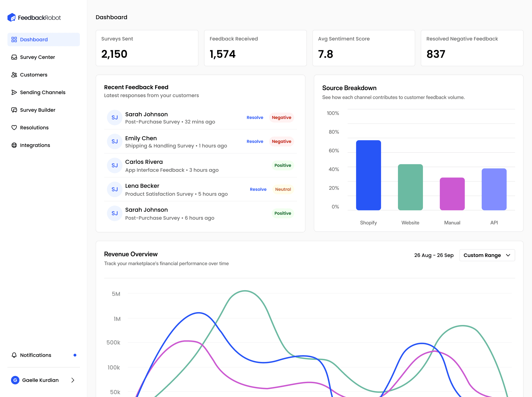This screenshot has height=397, width=532.
Task: Click the '5M' axis label
Action: tap(116, 294)
